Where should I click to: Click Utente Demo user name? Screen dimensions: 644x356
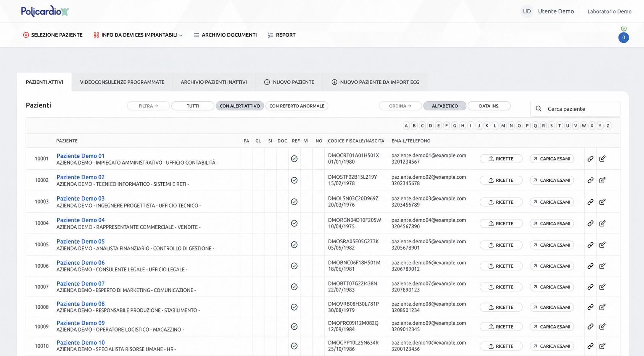click(x=556, y=11)
